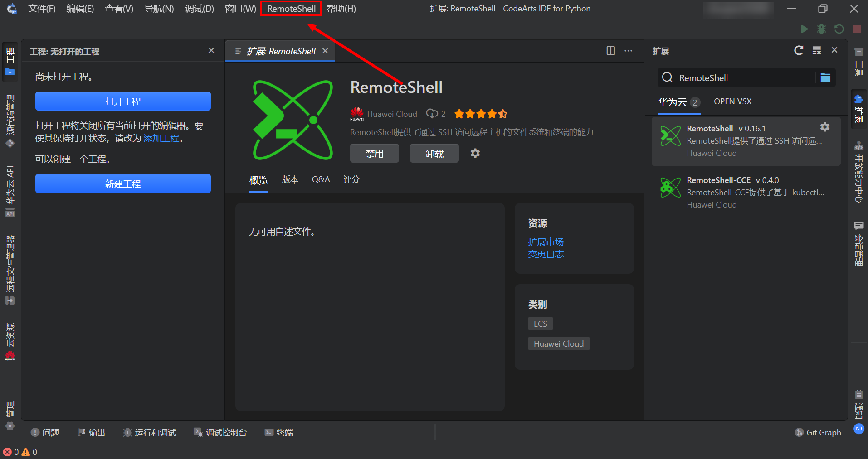Open the 调试(D) menu
868x459 pixels.
tap(200, 9)
